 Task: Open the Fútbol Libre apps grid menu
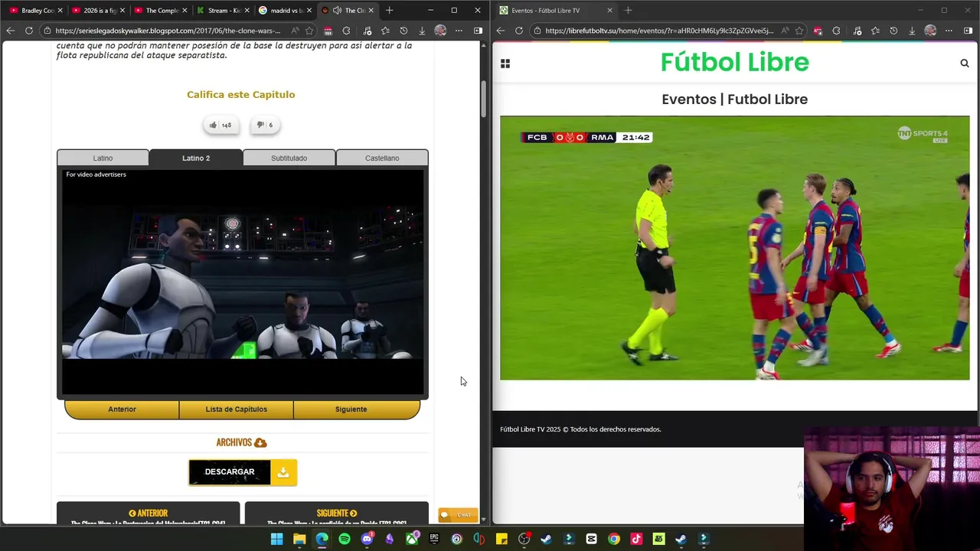(505, 64)
